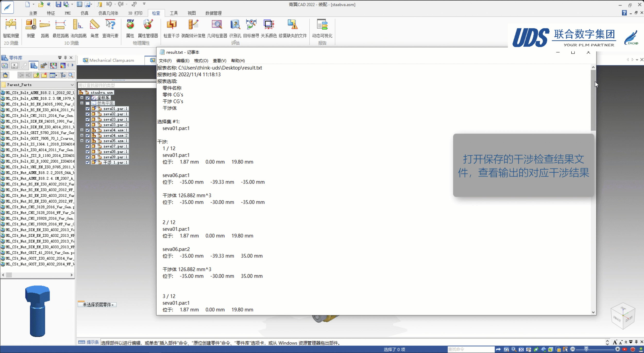The image size is (644, 353).
Task: Switch to the 仿真几何体 ribbon tab
Action: point(108,13)
